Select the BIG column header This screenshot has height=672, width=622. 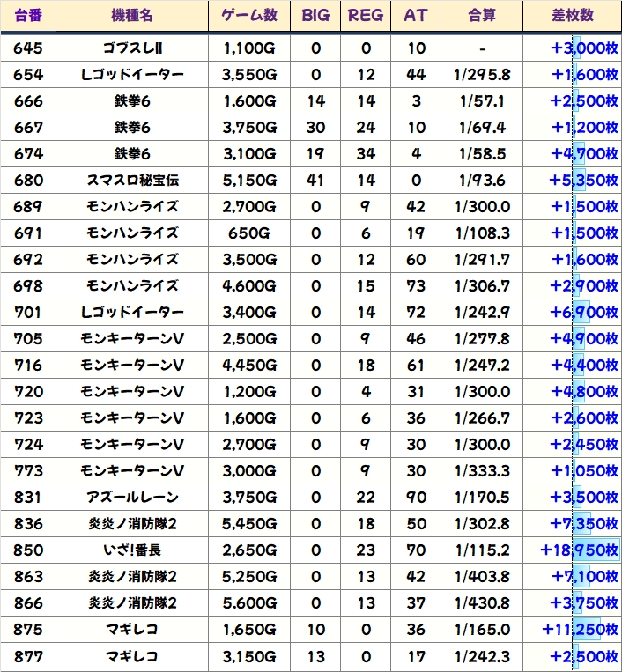point(315,16)
